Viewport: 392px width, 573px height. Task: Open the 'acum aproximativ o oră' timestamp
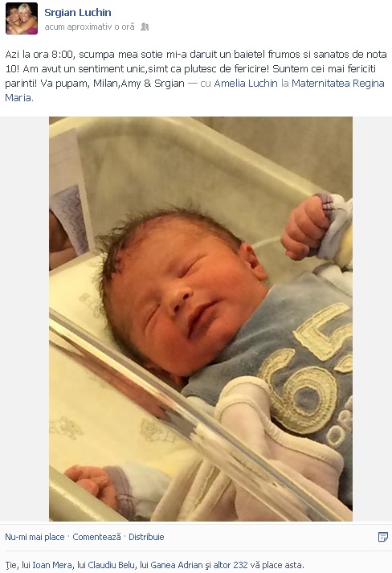pyautogui.click(x=89, y=27)
